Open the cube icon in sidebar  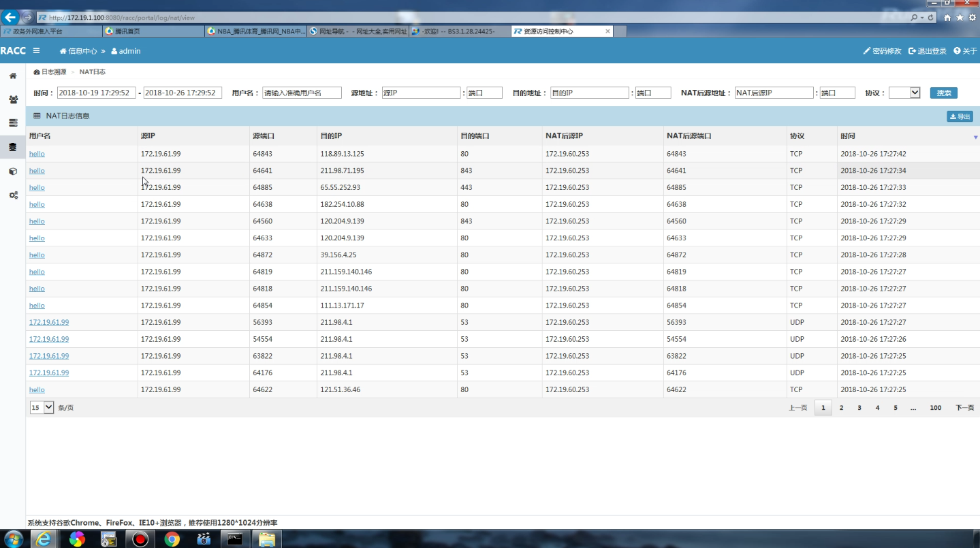13,172
